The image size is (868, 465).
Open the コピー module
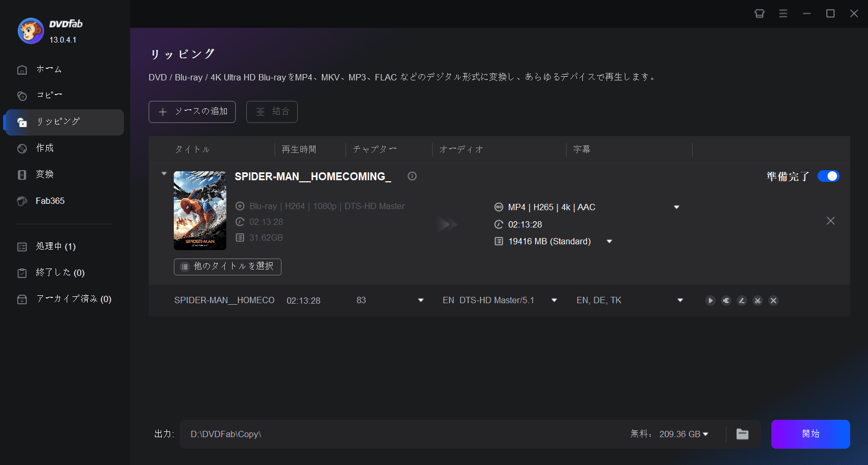65,95
